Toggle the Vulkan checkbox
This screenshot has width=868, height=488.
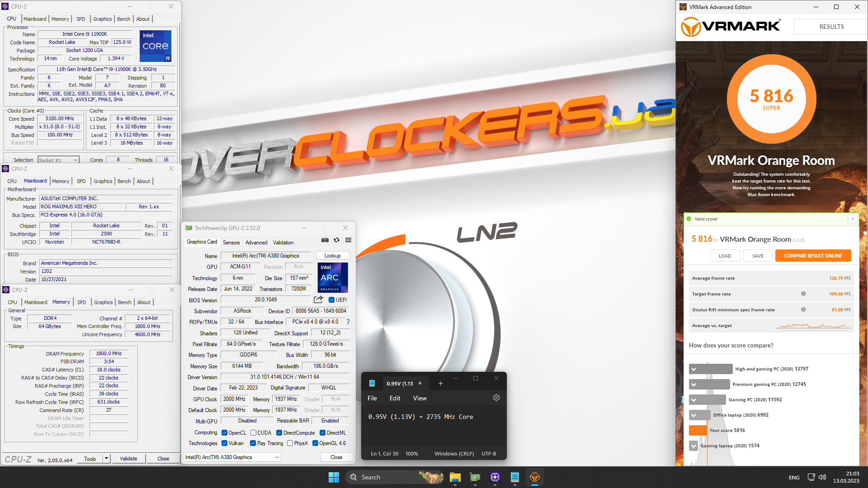pos(224,443)
